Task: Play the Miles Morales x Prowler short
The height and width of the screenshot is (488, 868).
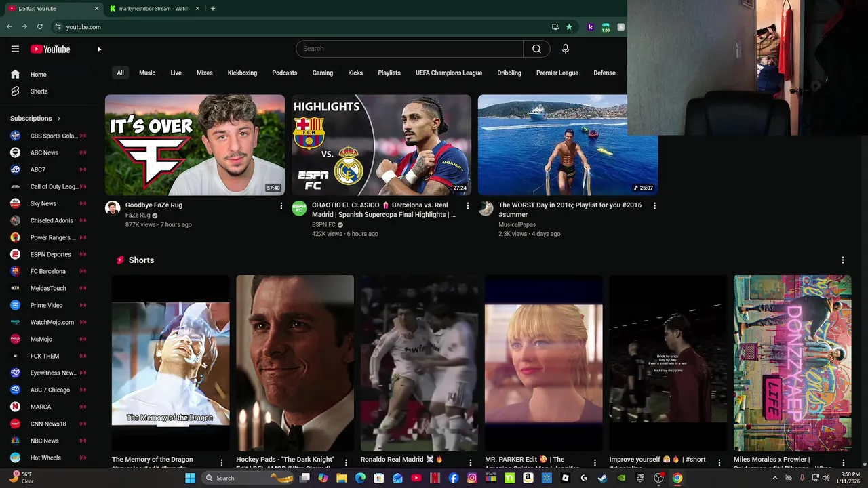Action: pos(792,363)
